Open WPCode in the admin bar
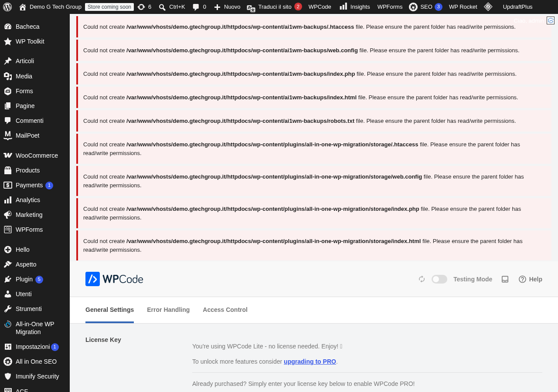Image resolution: width=558 pixels, height=392 pixels. [320, 7]
